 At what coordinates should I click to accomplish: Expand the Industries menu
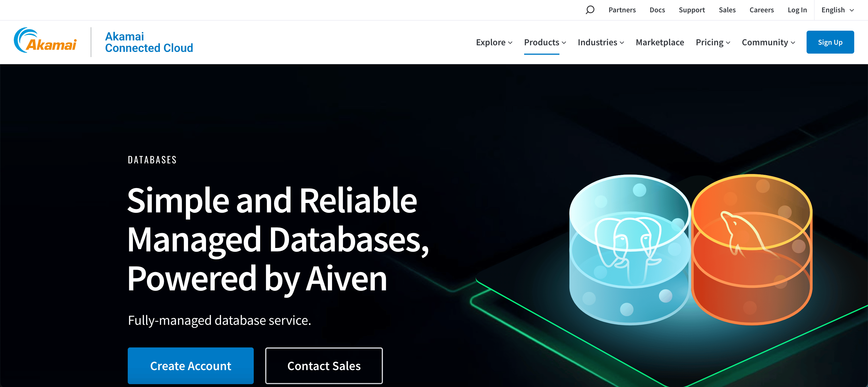point(601,42)
